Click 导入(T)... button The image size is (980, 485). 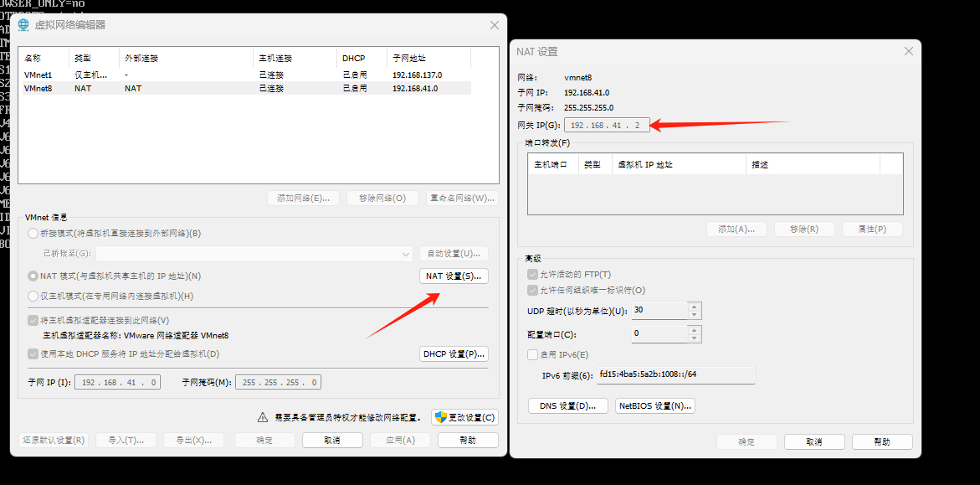[x=126, y=440]
